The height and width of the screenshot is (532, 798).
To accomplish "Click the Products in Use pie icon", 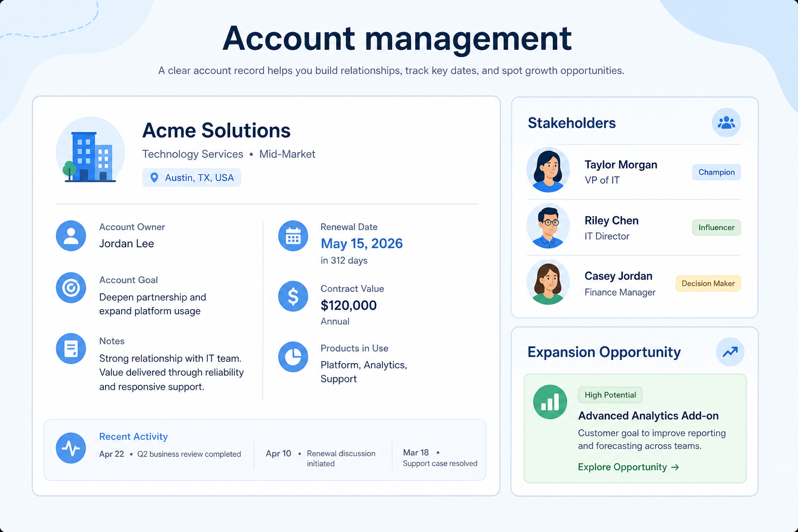I will (x=293, y=357).
